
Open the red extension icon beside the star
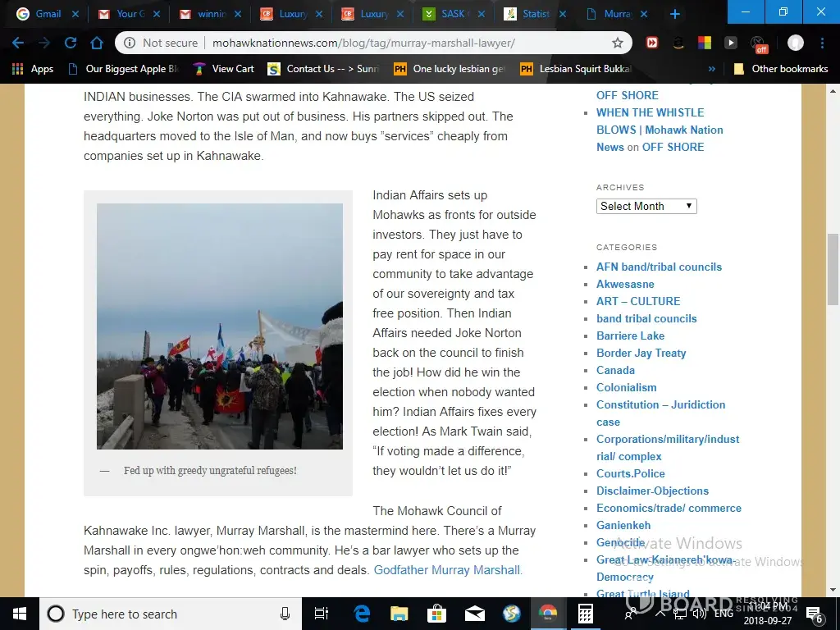(651, 43)
